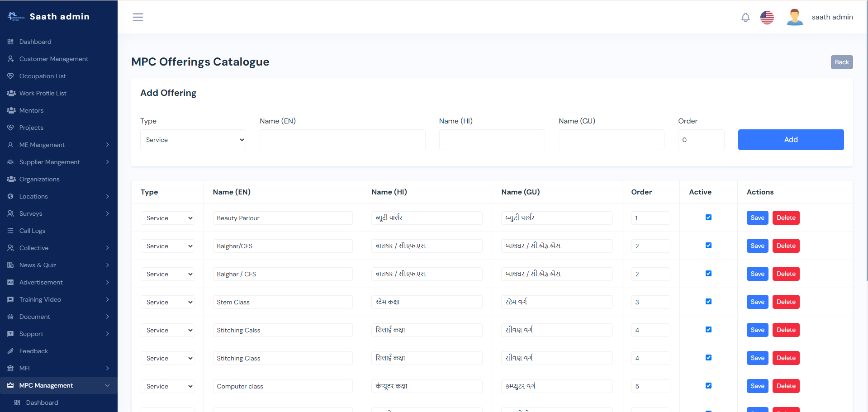Click the blue Add button
Image resolution: width=868 pixels, height=412 pixels.
tap(791, 140)
